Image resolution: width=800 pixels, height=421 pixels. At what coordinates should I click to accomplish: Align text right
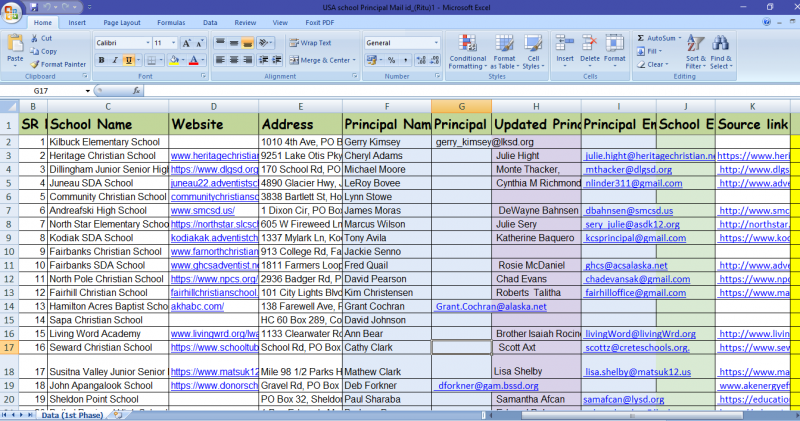tap(247, 60)
